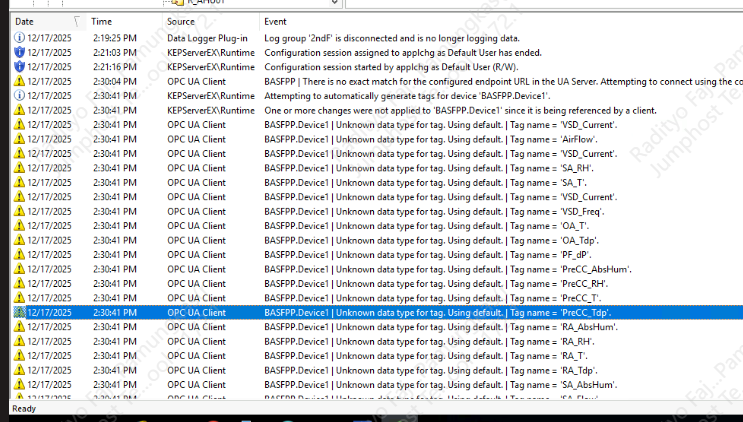Select the event text with tag name 'PF_dP'
Screen dimensions: 743x422
coord(428,255)
